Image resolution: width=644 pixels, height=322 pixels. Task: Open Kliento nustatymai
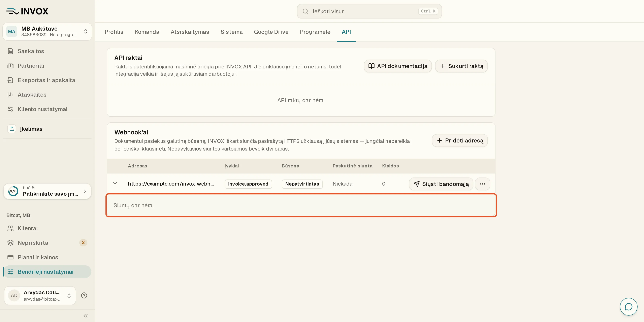click(47, 109)
